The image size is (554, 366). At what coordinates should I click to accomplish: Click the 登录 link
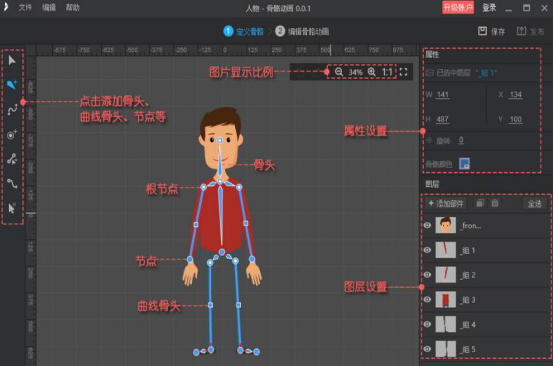[489, 7]
